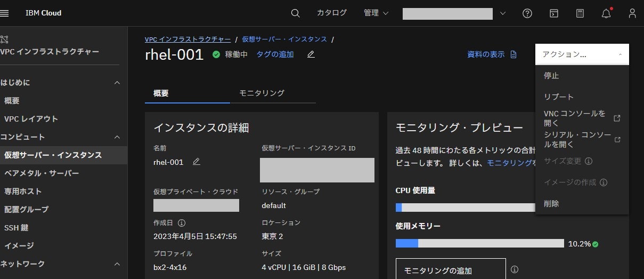Expand the 管理 dropdown menu

coord(376,13)
